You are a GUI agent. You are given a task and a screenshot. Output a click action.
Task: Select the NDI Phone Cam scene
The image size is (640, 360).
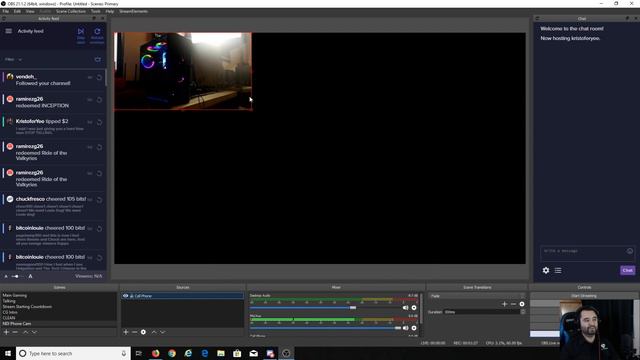point(17,324)
